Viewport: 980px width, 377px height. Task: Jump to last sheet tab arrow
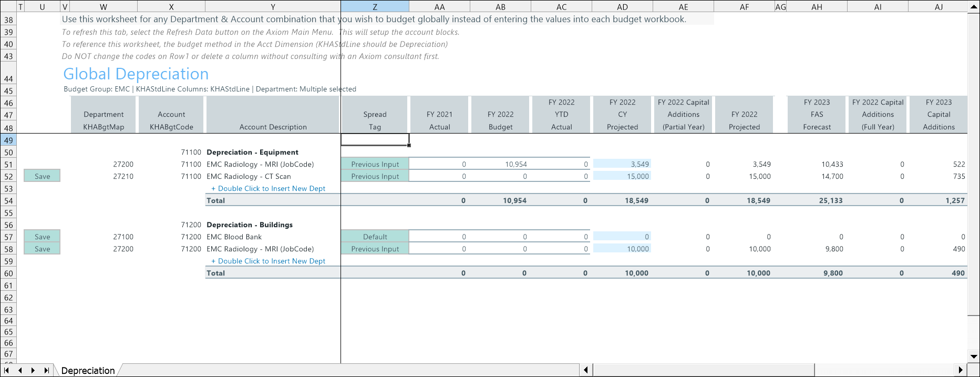click(x=46, y=370)
